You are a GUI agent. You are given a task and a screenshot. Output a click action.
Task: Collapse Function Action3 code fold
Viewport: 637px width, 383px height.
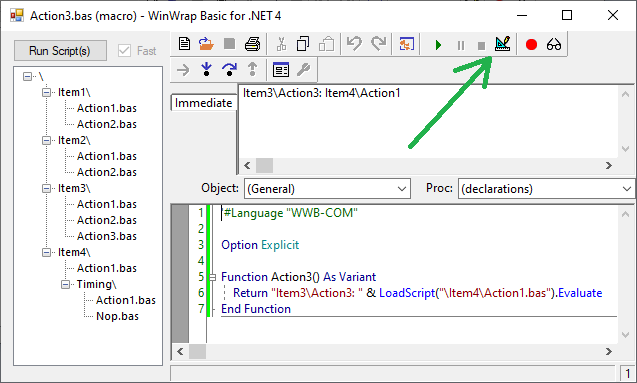[212, 277]
